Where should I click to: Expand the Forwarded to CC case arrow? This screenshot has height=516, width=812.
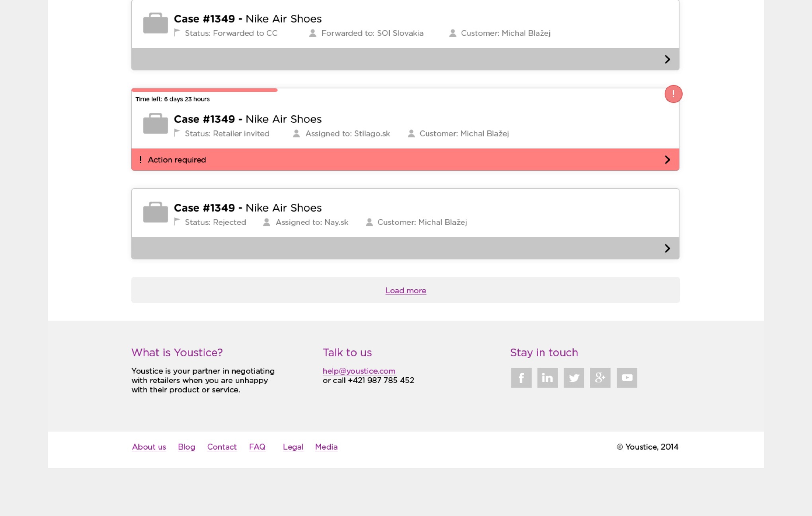[x=668, y=59]
